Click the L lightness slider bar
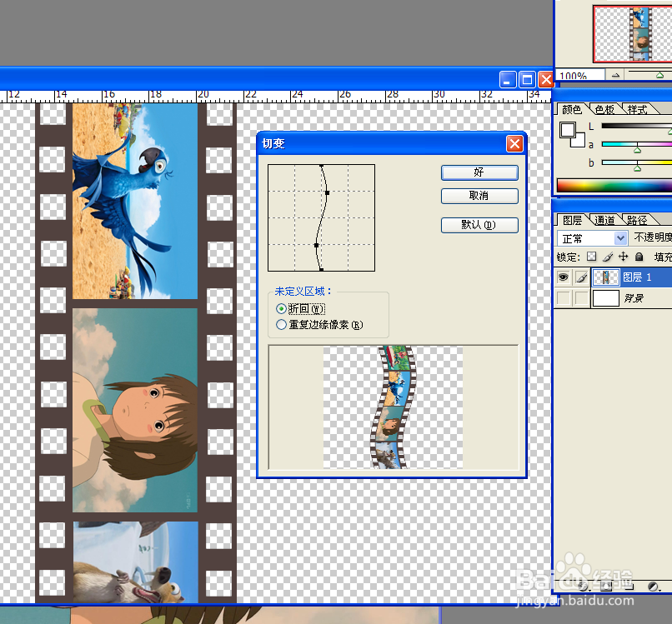The image size is (672, 624). coord(637,126)
